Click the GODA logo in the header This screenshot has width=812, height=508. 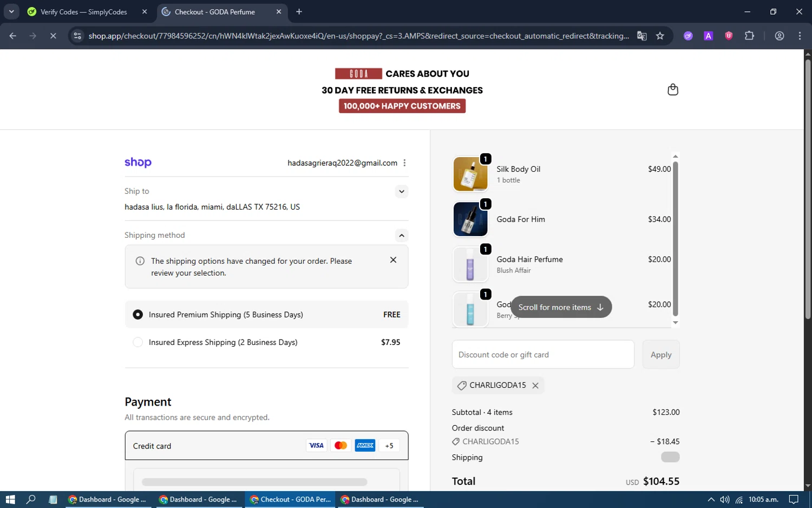(x=358, y=74)
